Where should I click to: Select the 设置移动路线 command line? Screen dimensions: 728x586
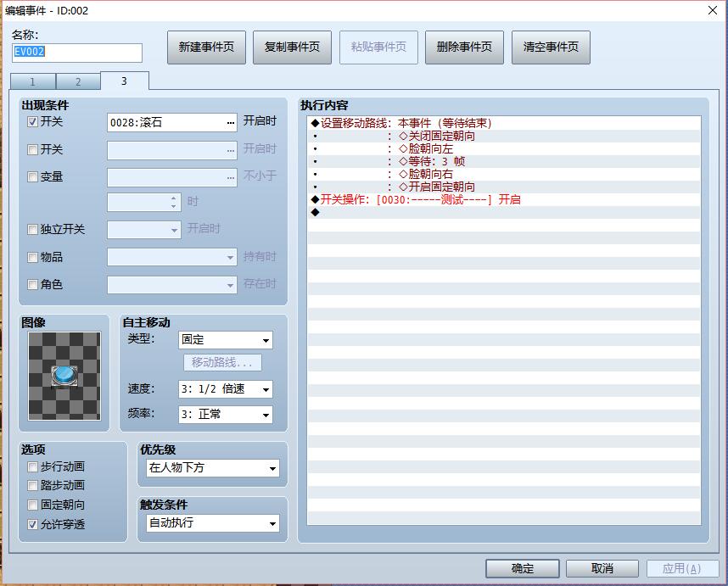point(504,123)
